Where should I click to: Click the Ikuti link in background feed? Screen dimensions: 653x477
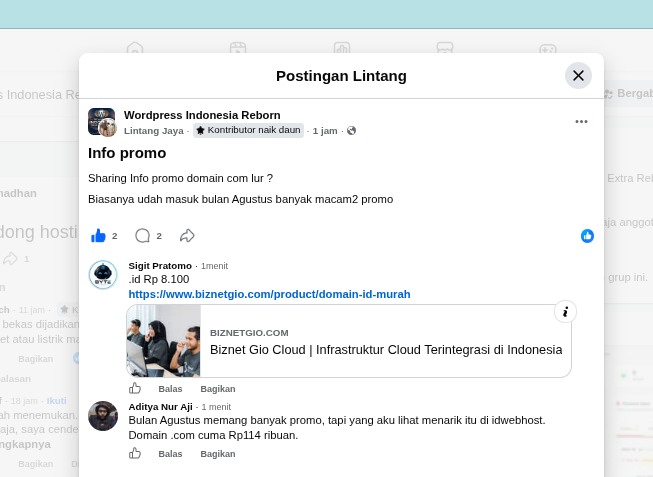click(x=56, y=401)
